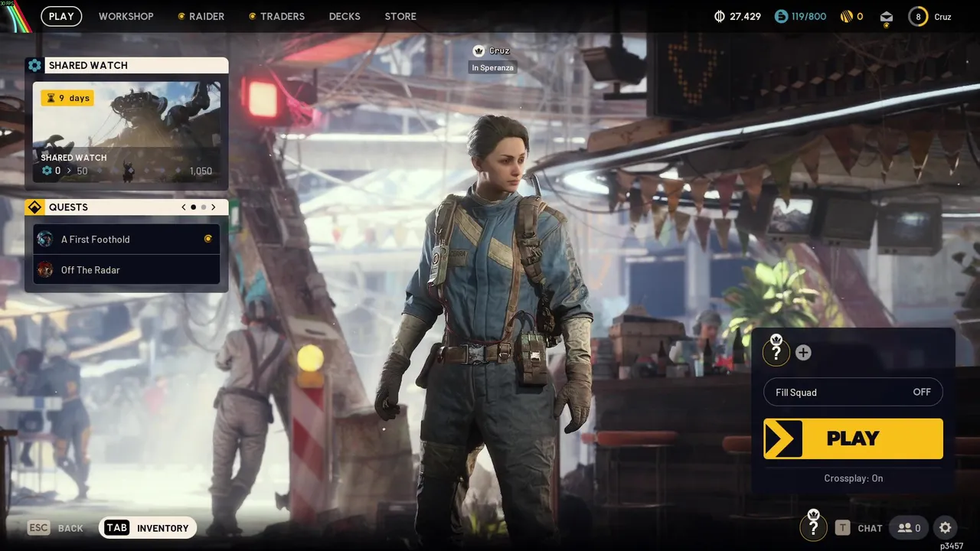Click the 9 days timer badge
The height and width of the screenshot is (551, 980).
tap(67, 98)
